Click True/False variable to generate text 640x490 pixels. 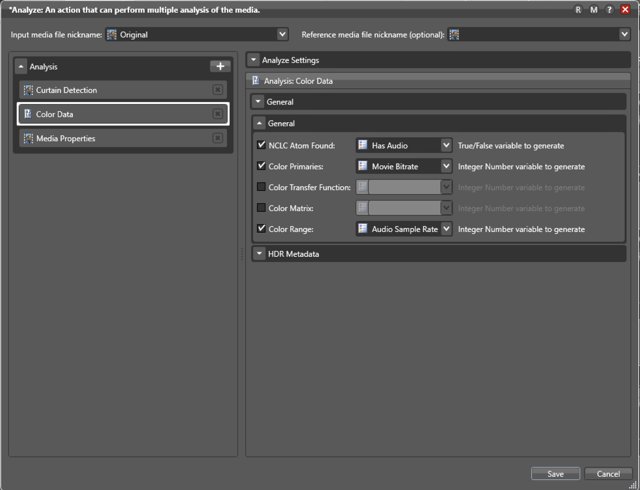[511, 146]
